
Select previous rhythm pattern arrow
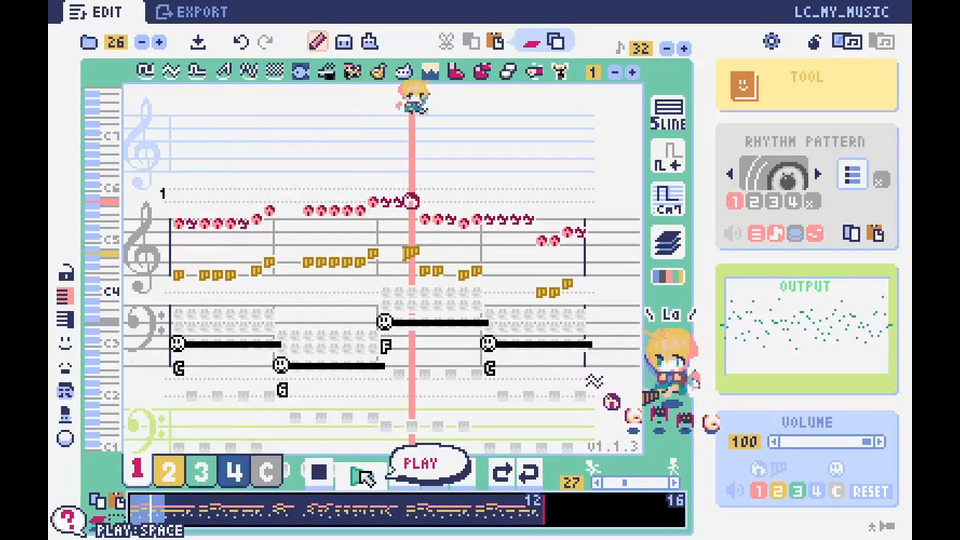tap(730, 174)
